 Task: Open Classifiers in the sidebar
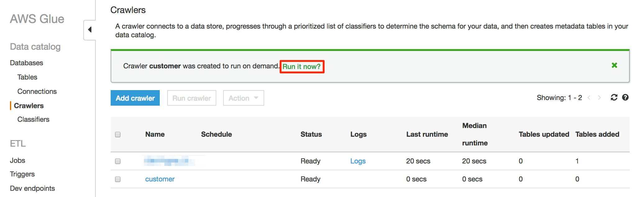33,119
